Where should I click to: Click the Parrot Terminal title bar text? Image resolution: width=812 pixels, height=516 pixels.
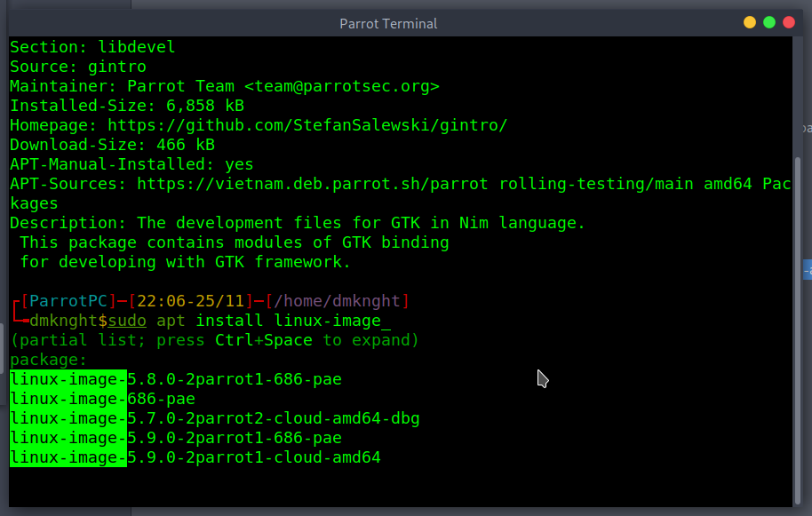[388, 24]
